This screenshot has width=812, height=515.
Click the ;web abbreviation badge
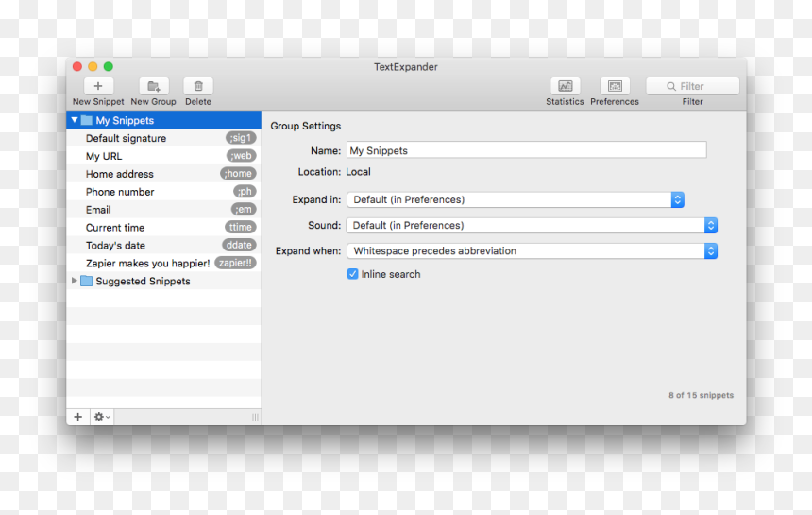242,155
